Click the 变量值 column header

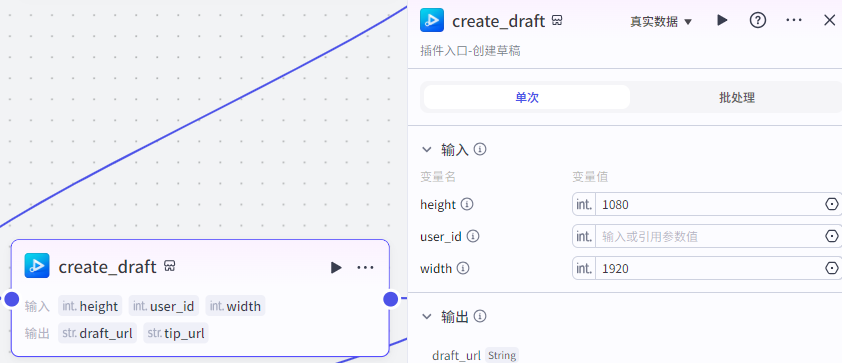590,177
